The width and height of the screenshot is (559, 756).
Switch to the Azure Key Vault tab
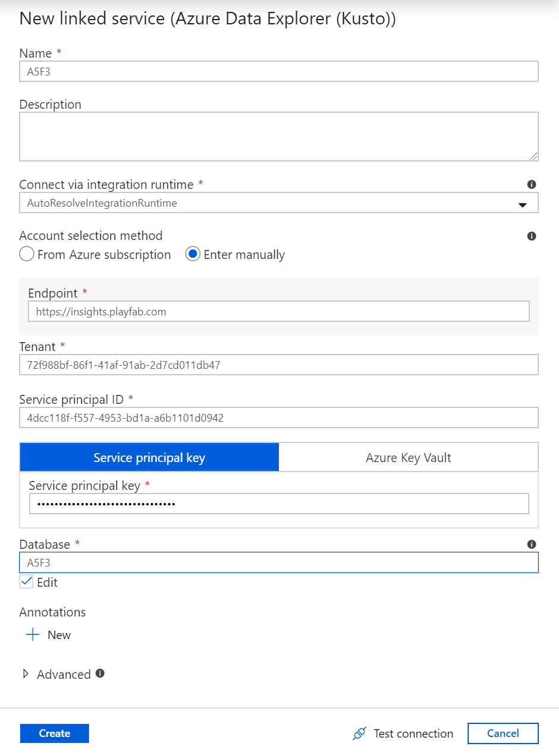(408, 457)
